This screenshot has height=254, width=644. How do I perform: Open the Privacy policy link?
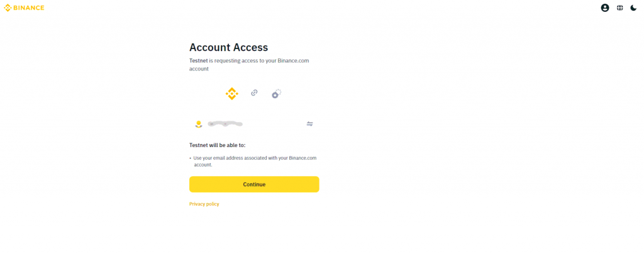[x=204, y=204]
